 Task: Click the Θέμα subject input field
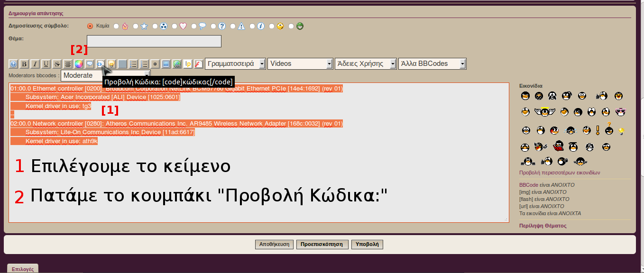tap(154, 41)
